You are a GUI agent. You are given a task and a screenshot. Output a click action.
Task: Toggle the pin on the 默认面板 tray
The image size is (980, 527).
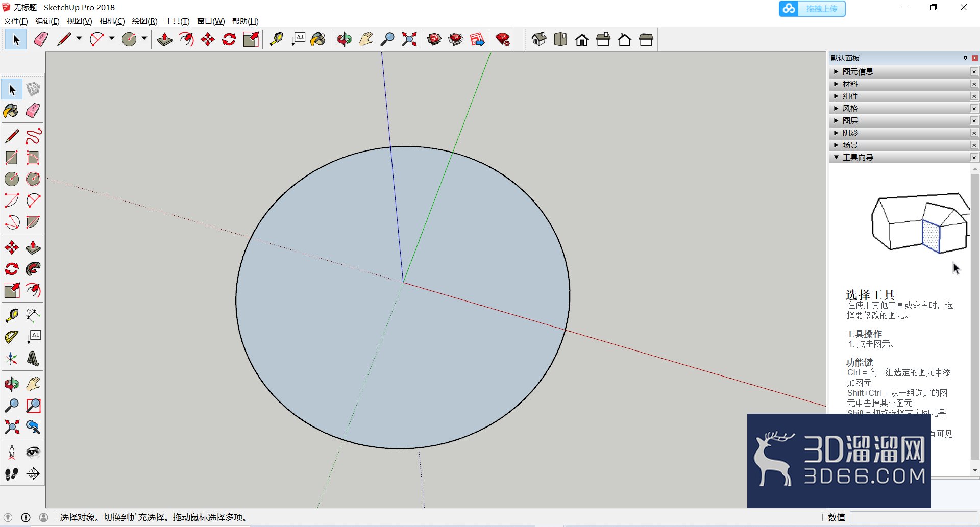point(965,58)
